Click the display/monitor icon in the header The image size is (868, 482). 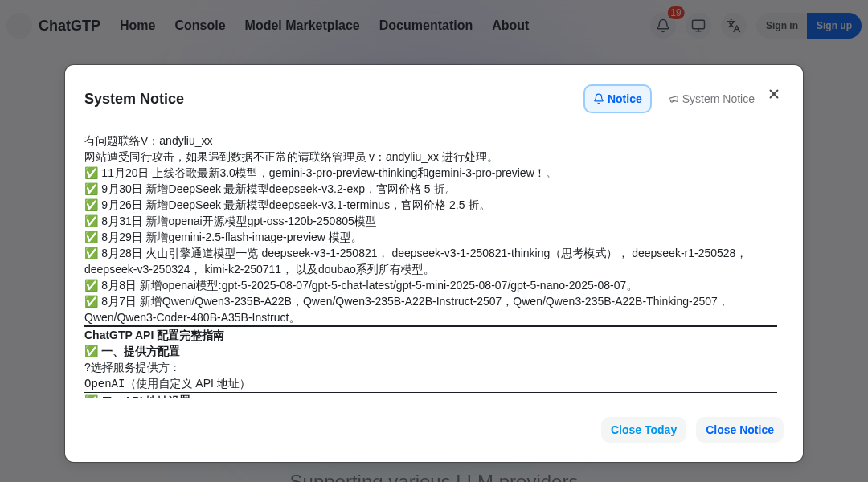click(698, 26)
